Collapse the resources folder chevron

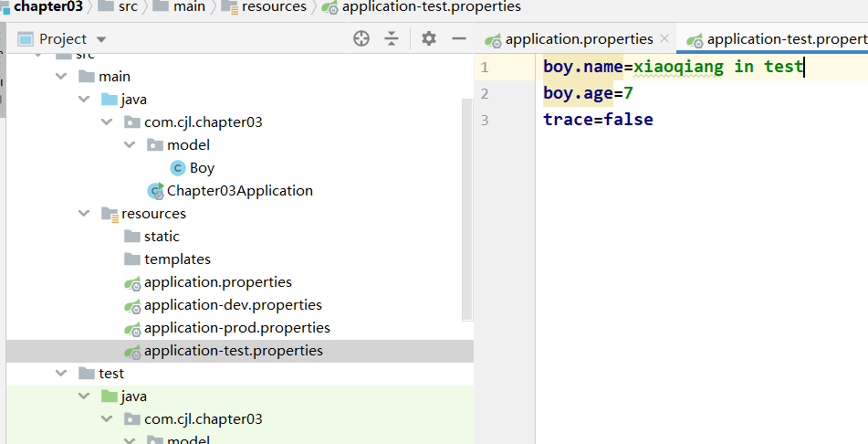pyautogui.click(x=84, y=214)
